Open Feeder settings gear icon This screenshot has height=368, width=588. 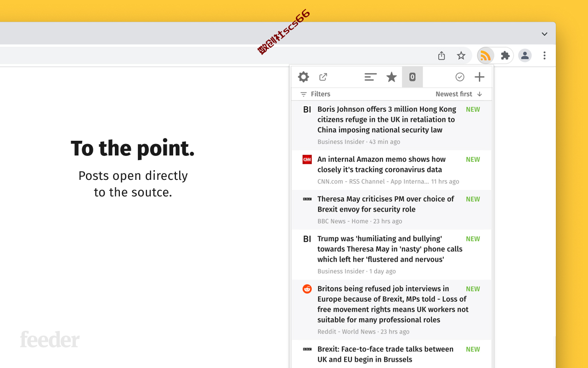pyautogui.click(x=304, y=77)
